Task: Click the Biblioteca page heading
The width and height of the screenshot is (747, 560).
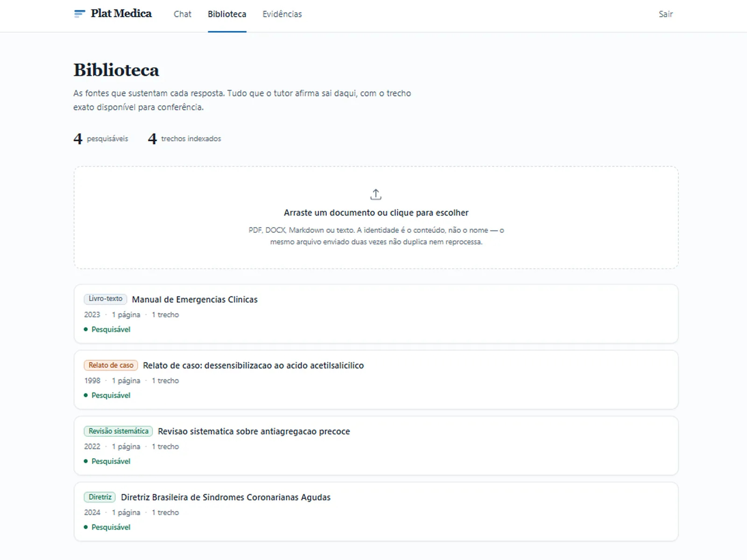Action: (116, 70)
